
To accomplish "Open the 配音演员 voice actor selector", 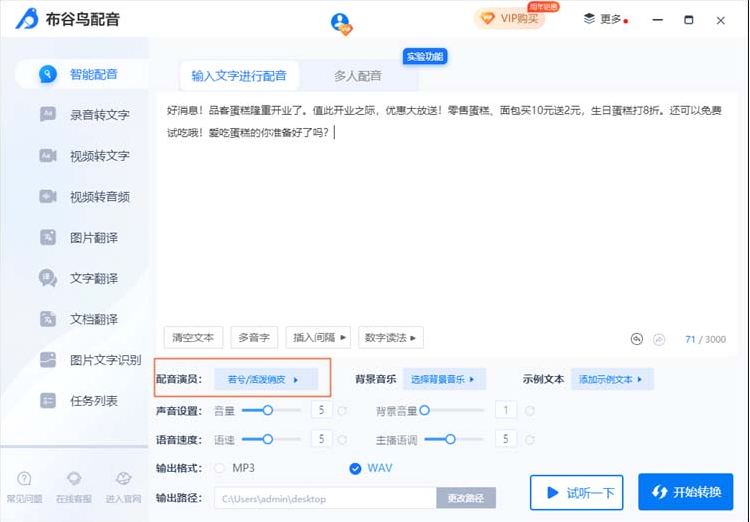I will click(x=265, y=379).
